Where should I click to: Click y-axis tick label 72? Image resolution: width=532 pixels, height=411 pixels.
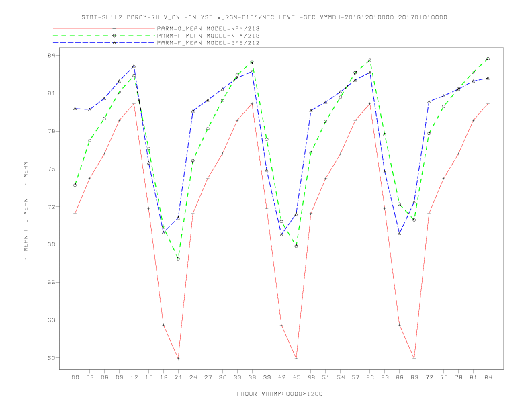(51, 207)
